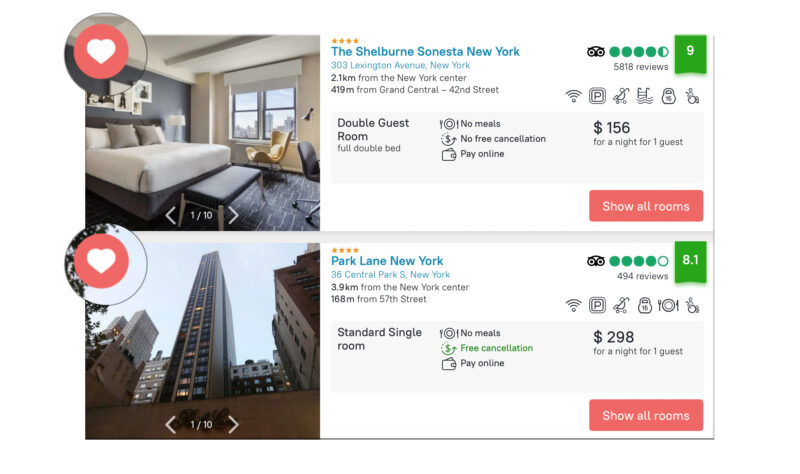Show all rooms for Park Lane New York
This screenshot has width=800, height=474.
[x=645, y=415]
